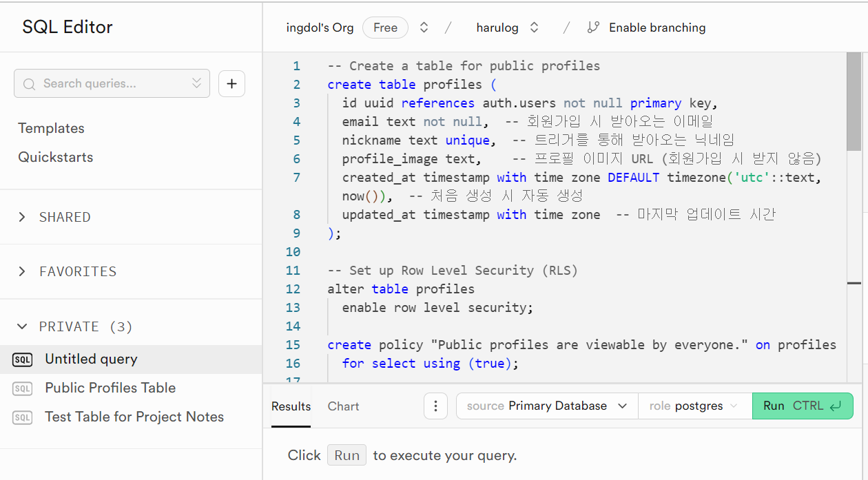Click harulog project breadcrumb
The height and width of the screenshot is (480, 868).
[497, 28]
